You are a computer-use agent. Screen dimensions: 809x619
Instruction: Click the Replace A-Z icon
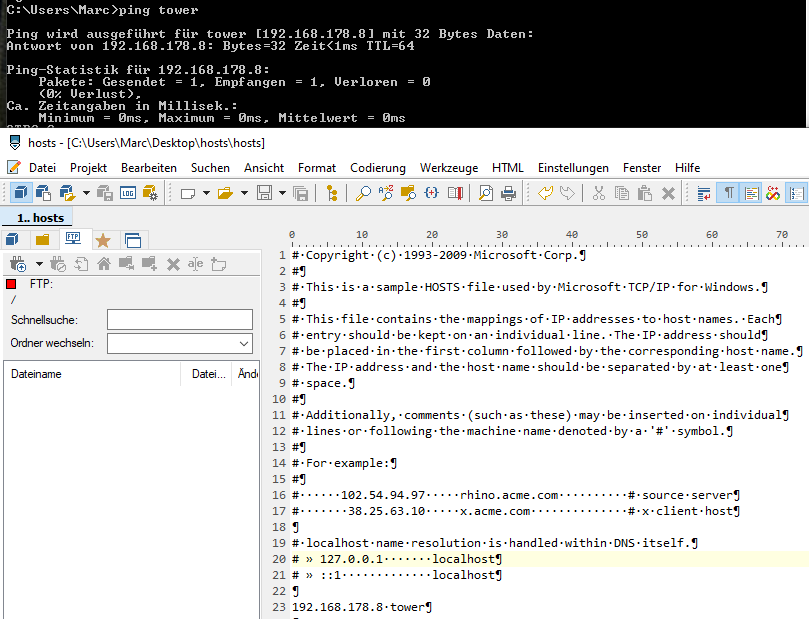click(x=386, y=193)
